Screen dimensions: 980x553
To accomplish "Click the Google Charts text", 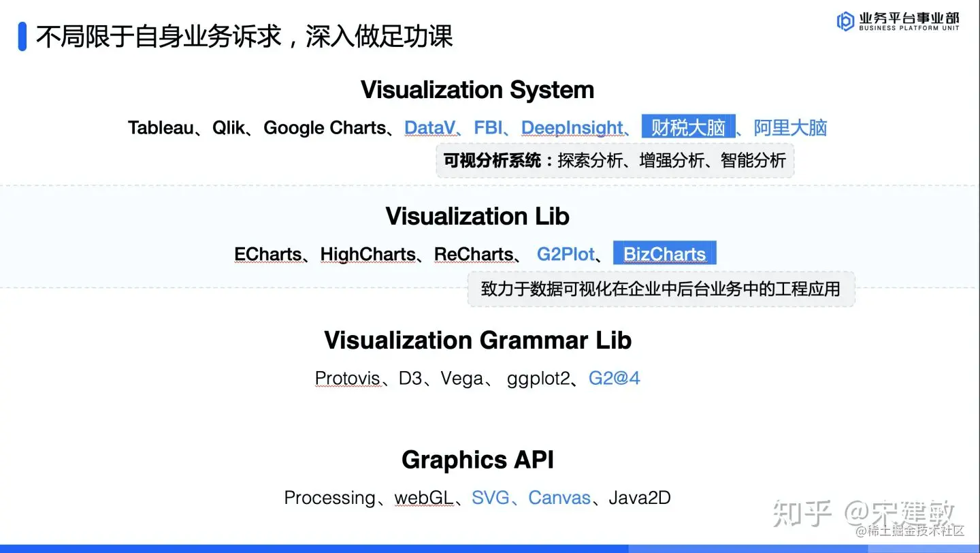I will click(325, 127).
